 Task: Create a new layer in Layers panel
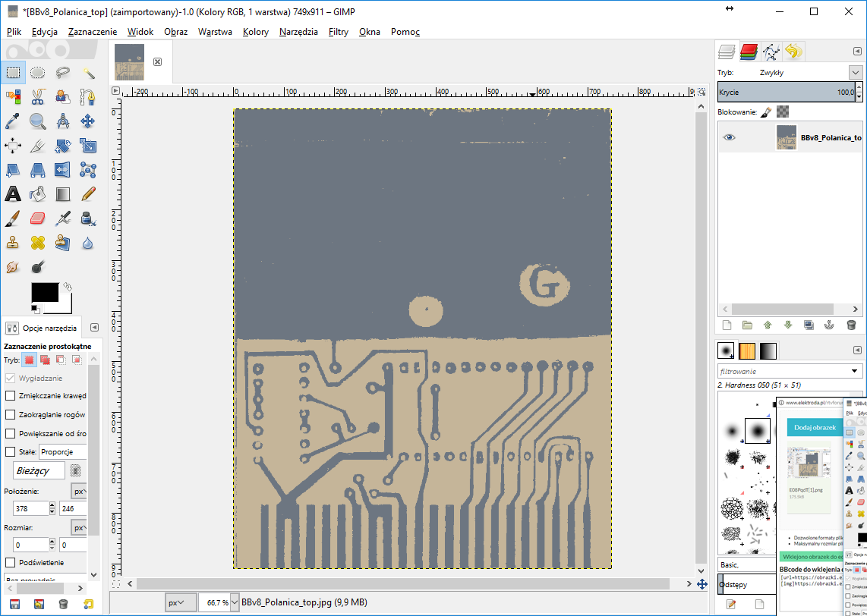click(727, 325)
